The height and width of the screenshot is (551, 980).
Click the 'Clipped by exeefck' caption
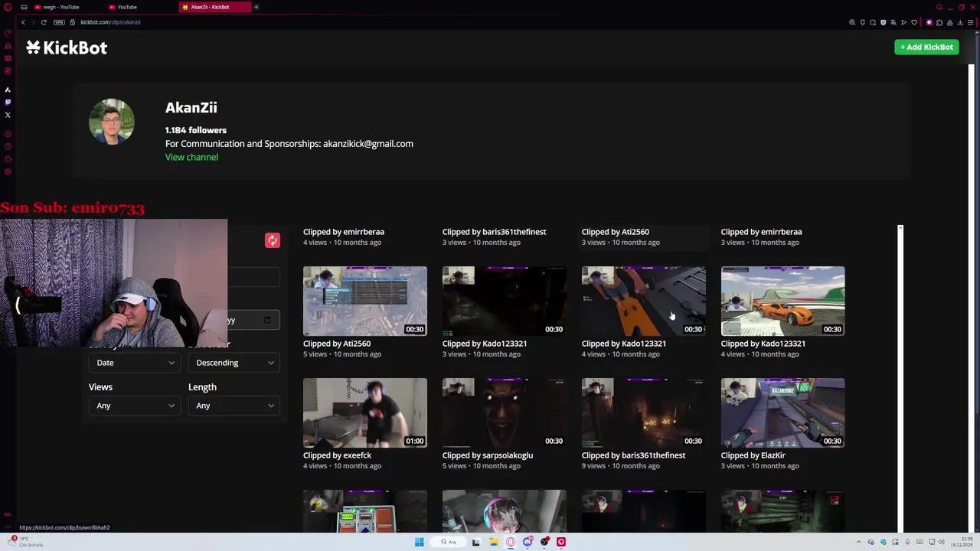click(x=338, y=455)
